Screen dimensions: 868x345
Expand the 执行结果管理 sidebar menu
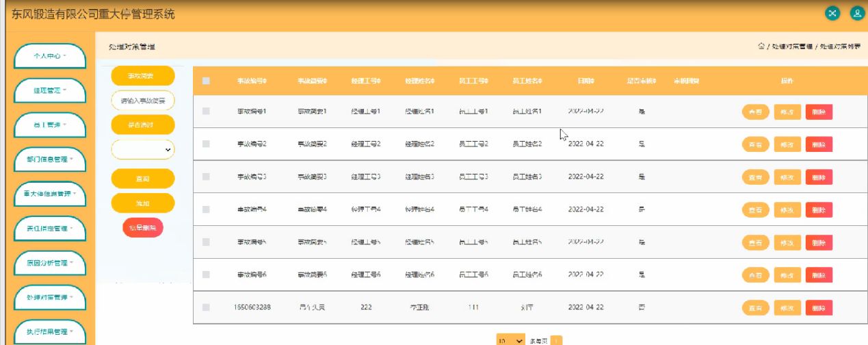[x=51, y=332]
